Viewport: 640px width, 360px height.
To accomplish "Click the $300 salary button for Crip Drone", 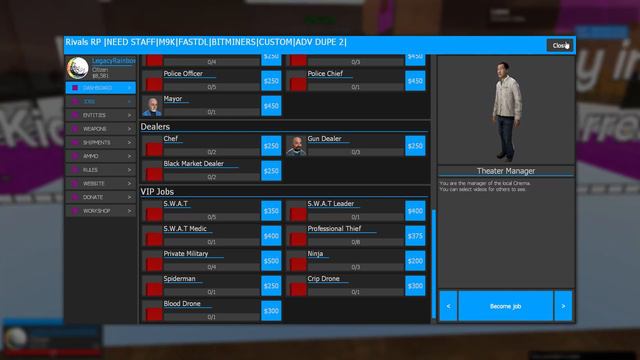I will pos(415,286).
